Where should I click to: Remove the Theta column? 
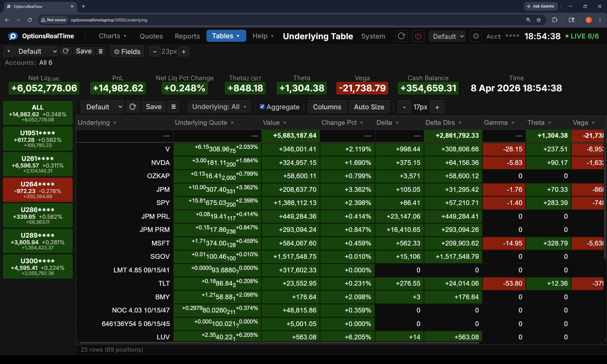click(549, 123)
